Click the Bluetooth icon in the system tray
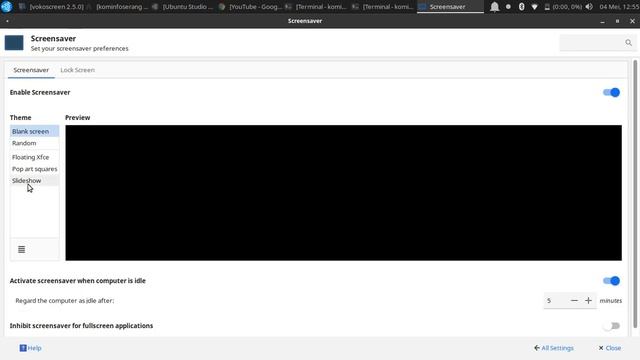 click(x=521, y=7)
